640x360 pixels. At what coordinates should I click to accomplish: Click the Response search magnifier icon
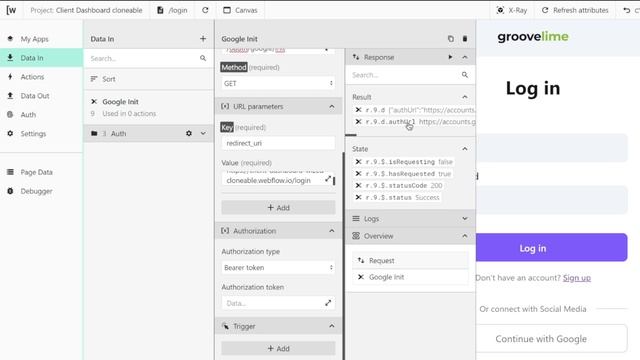pos(464,75)
